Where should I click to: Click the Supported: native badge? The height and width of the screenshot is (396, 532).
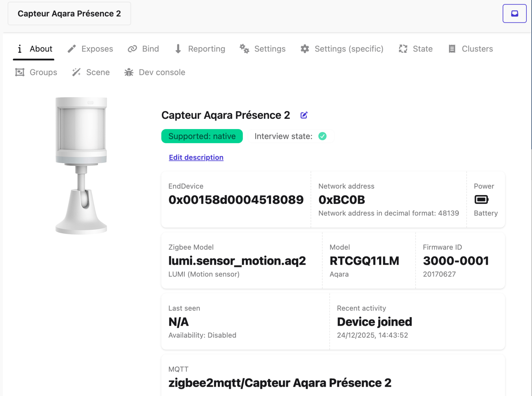click(x=202, y=136)
